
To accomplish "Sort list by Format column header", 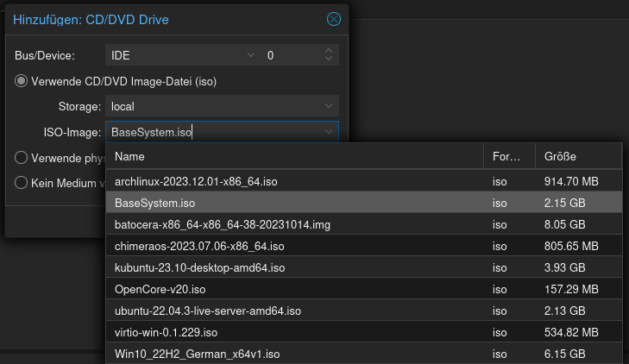I will [508, 157].
